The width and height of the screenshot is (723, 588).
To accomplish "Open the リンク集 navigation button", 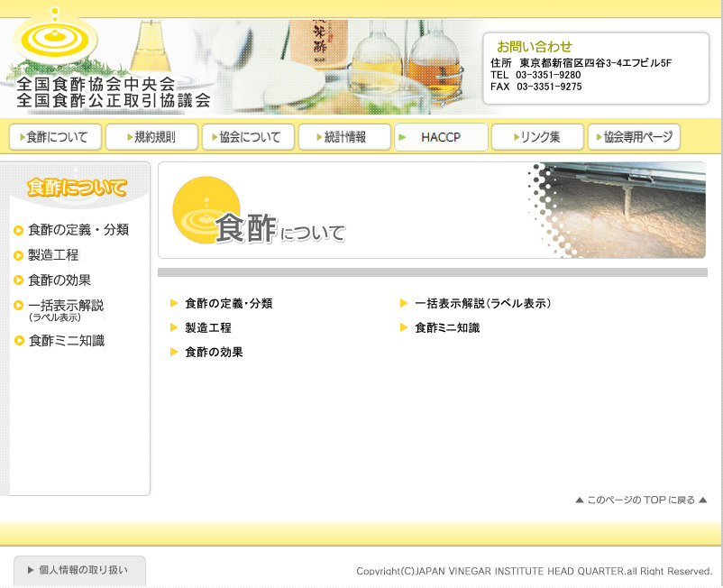I will [537, 137].
